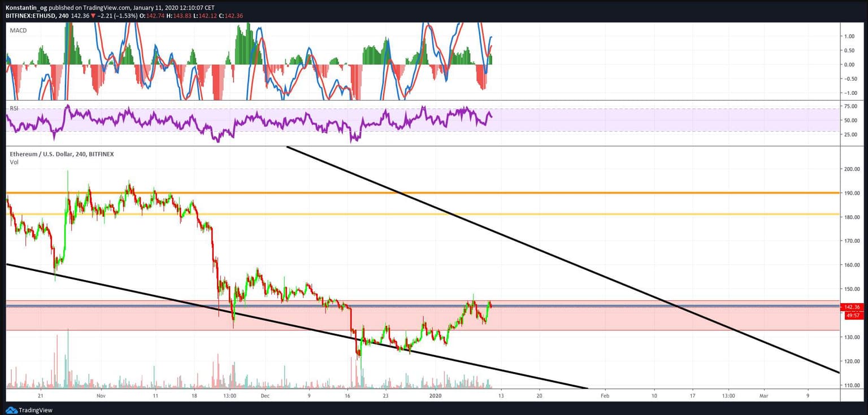Click the BITFINEX:ETHUSD symbol in header
Viewport: 868px width, 415px height.
click(x=32, y=16)
